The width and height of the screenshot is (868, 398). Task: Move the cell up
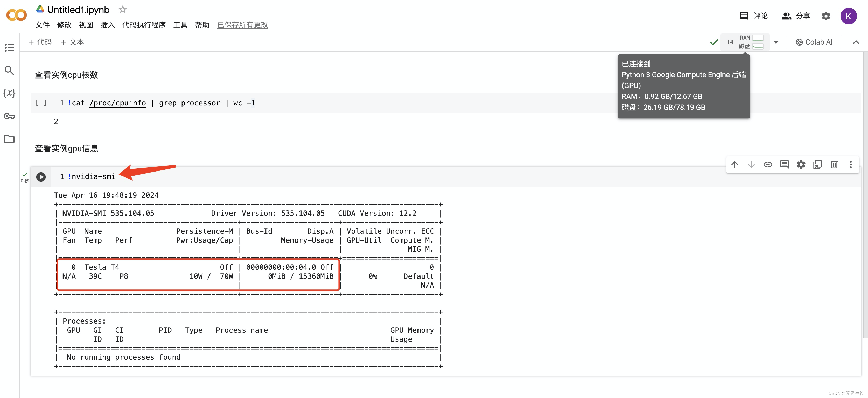734,164
